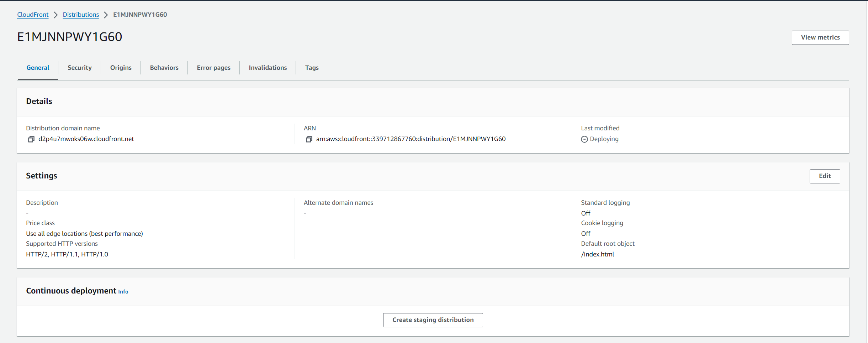
Task: Click the Continuous deployment heading
Action: point(71,291)
